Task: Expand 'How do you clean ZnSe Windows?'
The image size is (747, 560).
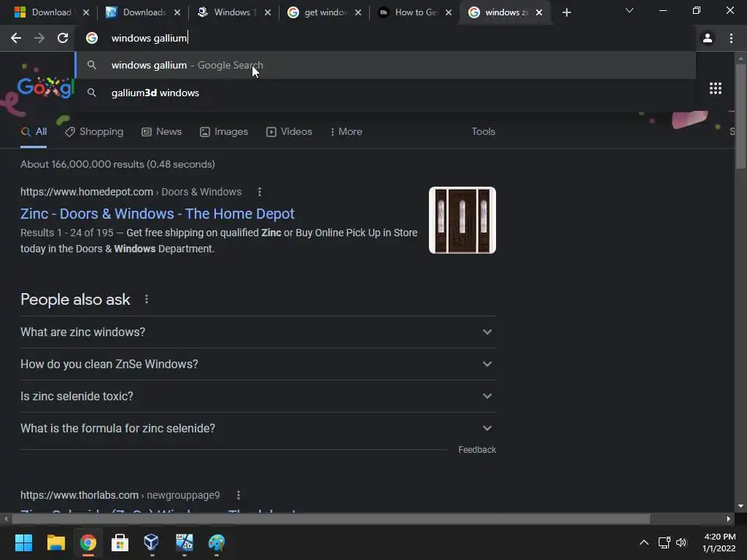Action: point(258,365)
